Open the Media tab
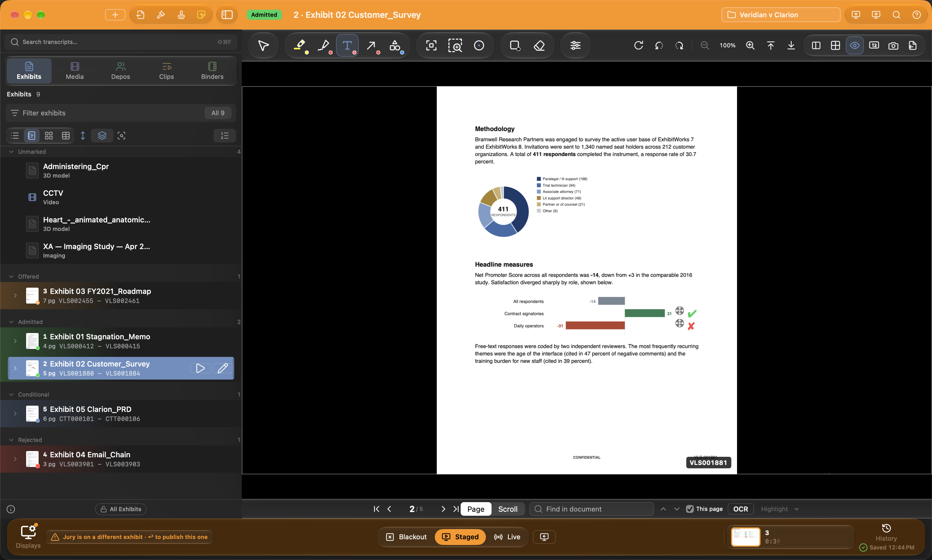 75,71
